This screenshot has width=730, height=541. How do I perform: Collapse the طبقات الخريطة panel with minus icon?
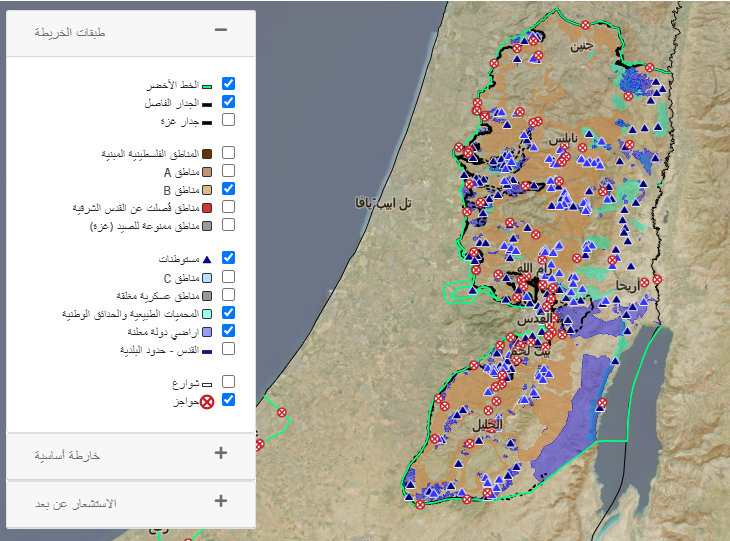click(x=221, y=31)
